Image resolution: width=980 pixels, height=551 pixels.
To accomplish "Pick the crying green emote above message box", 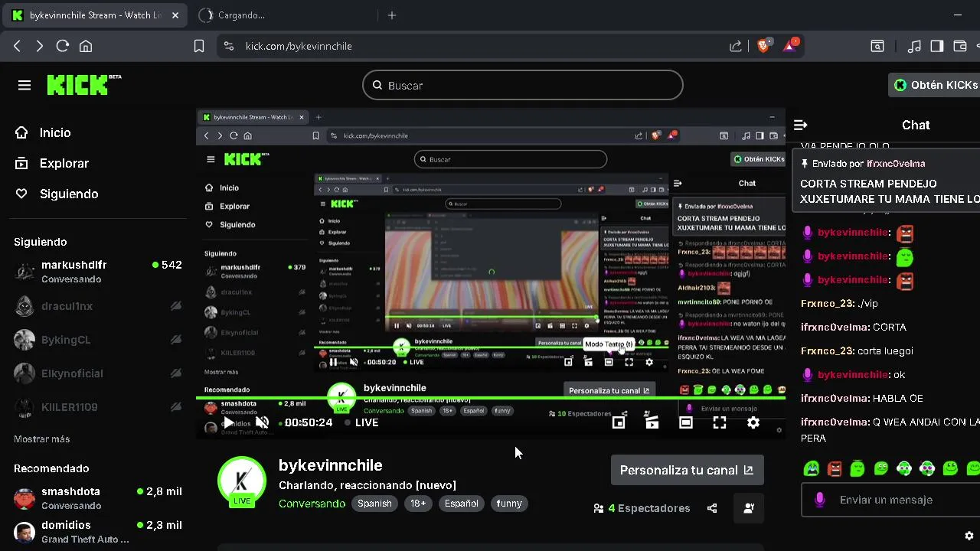I will (812, 468).
